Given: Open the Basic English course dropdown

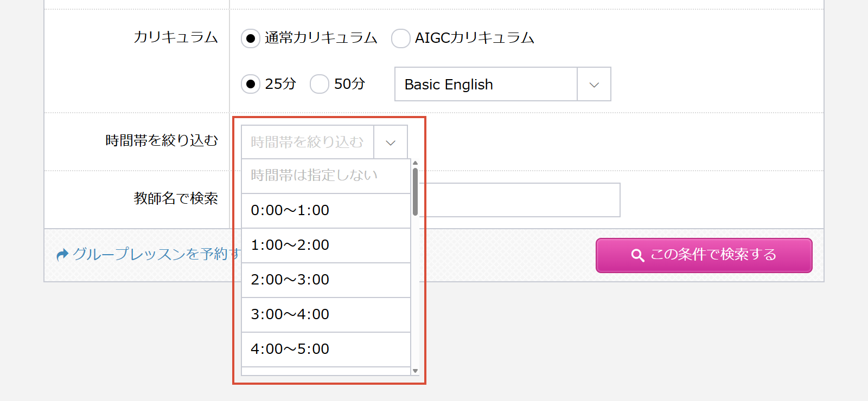Looking at the screenshot, I should click(x=502, y=84).
